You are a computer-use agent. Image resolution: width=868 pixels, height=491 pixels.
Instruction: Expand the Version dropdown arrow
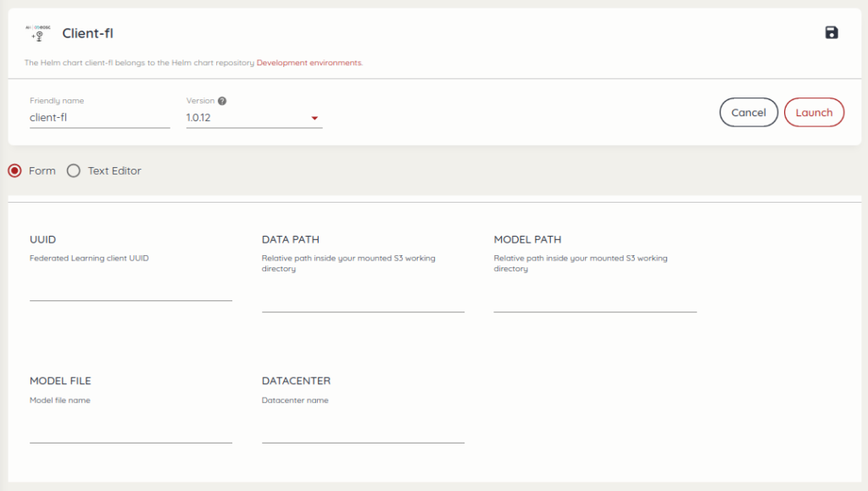tap(314, 118)
